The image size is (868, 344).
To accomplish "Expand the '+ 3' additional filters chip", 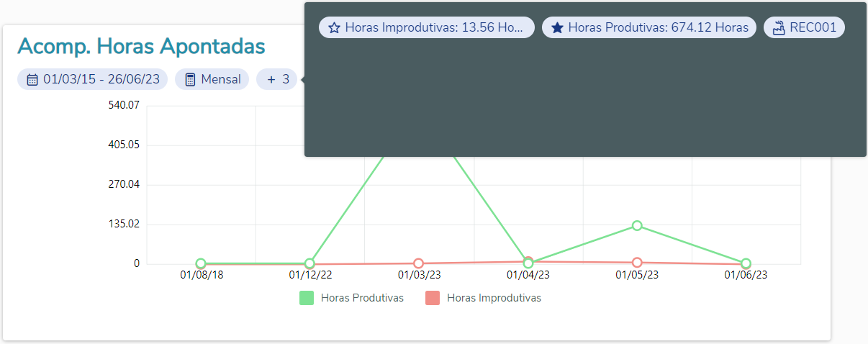I will (278, 79).
